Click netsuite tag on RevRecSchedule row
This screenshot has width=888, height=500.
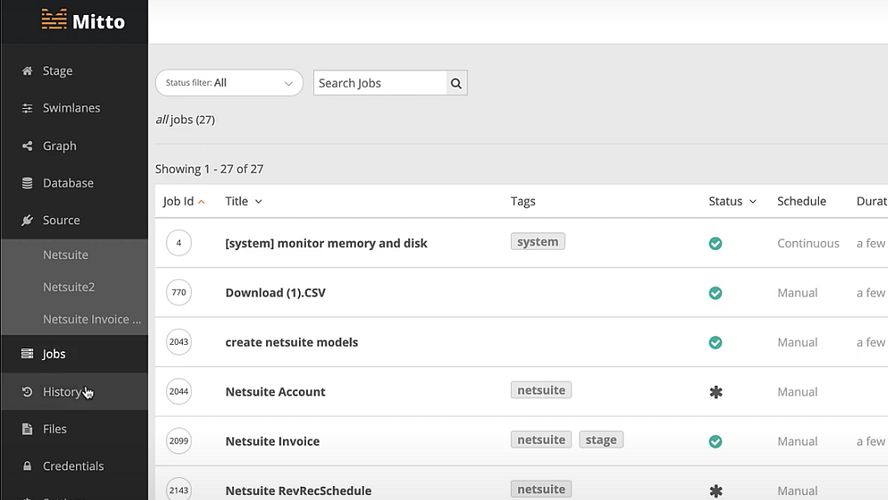(541, 489)
